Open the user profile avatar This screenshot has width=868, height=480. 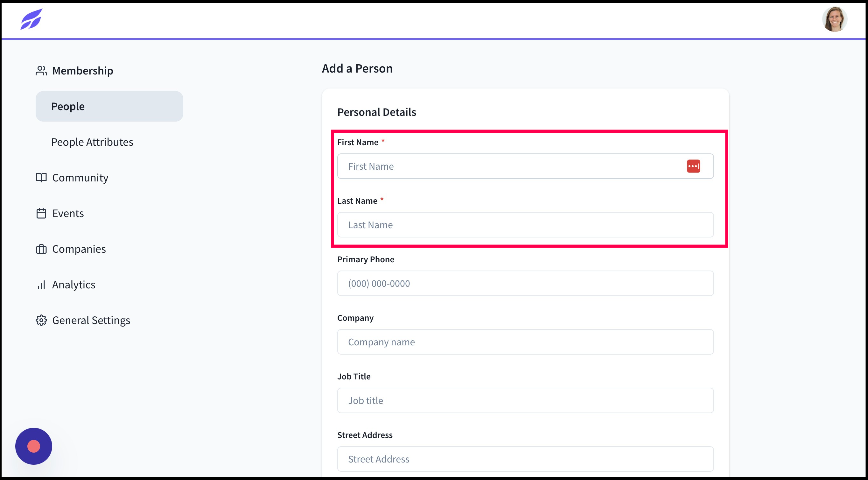click(834, 19)
